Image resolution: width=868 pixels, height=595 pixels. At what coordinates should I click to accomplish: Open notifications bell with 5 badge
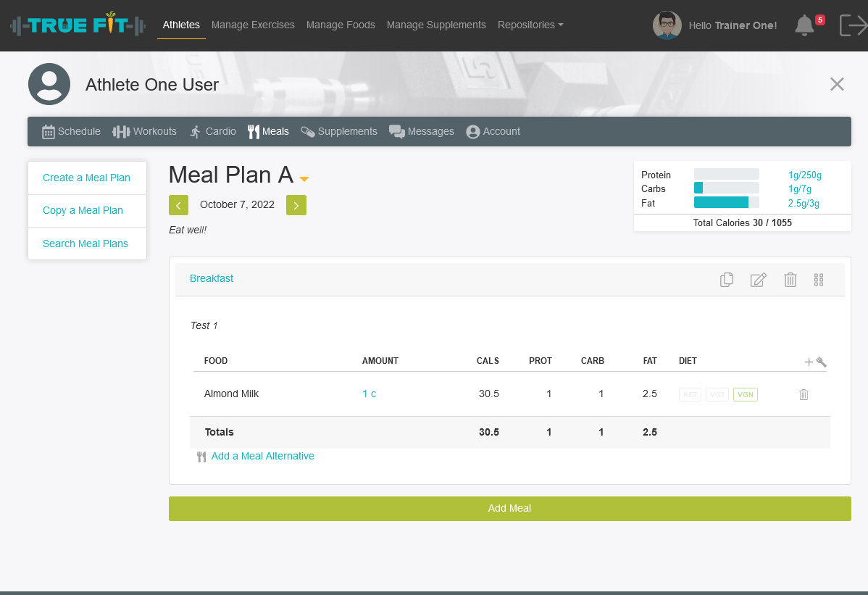click(x=804, y=25)
